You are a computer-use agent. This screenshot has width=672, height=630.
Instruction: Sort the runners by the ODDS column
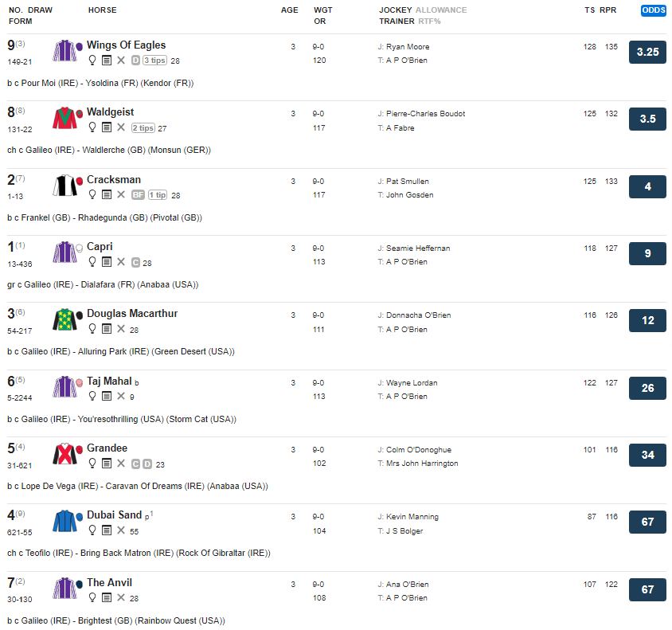click(654, 10)
